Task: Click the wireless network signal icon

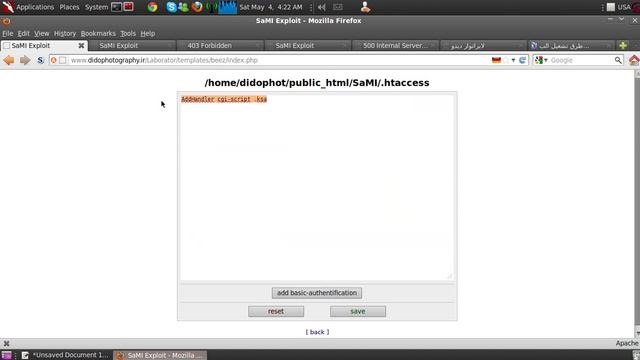Action: (211, 7)
